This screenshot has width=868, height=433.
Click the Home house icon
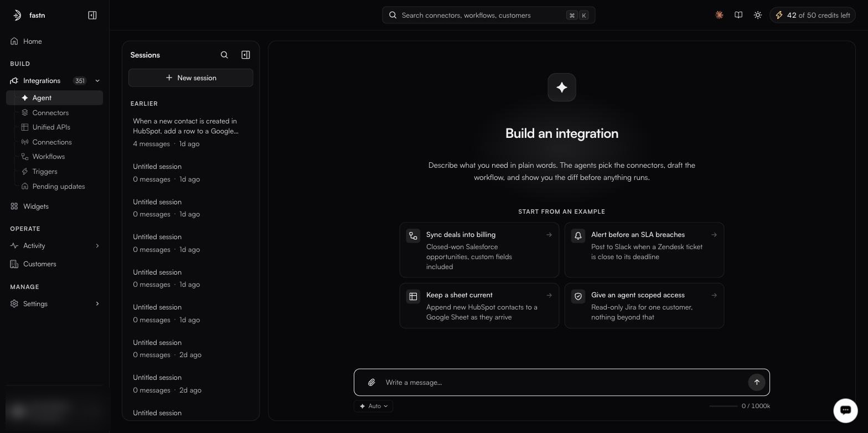click(14, 41)
